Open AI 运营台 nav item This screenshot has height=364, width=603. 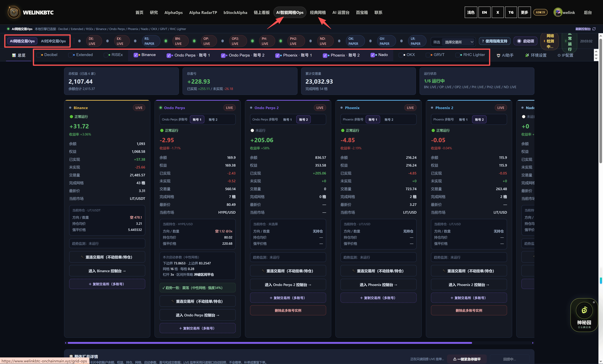[x=341, y=12]
